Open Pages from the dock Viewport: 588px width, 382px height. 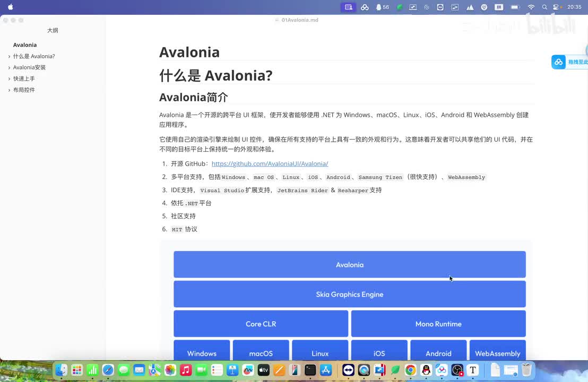pyautogui.click(x=279, y=370)
